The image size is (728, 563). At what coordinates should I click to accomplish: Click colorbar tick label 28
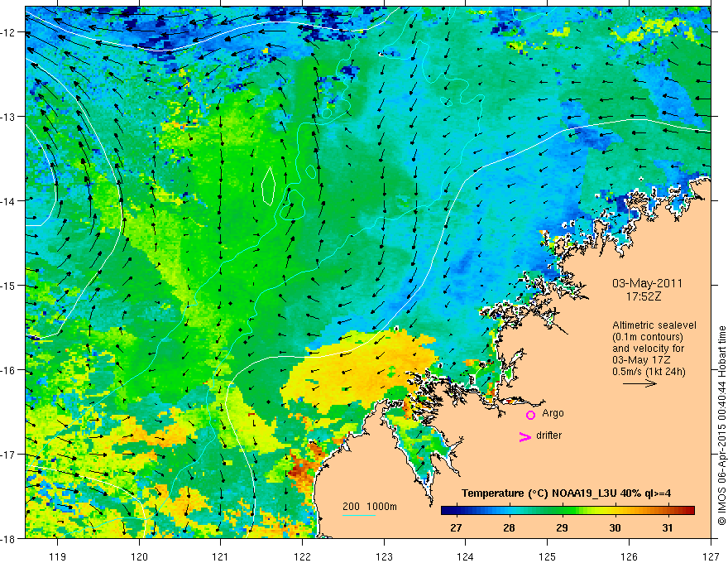509,527
